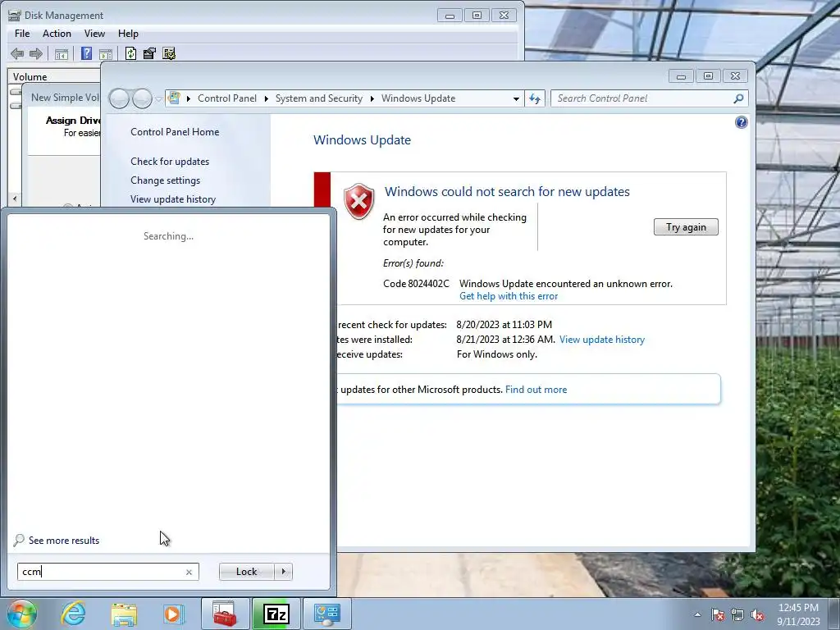Click the System and Security breadcrumb segment

319,98
